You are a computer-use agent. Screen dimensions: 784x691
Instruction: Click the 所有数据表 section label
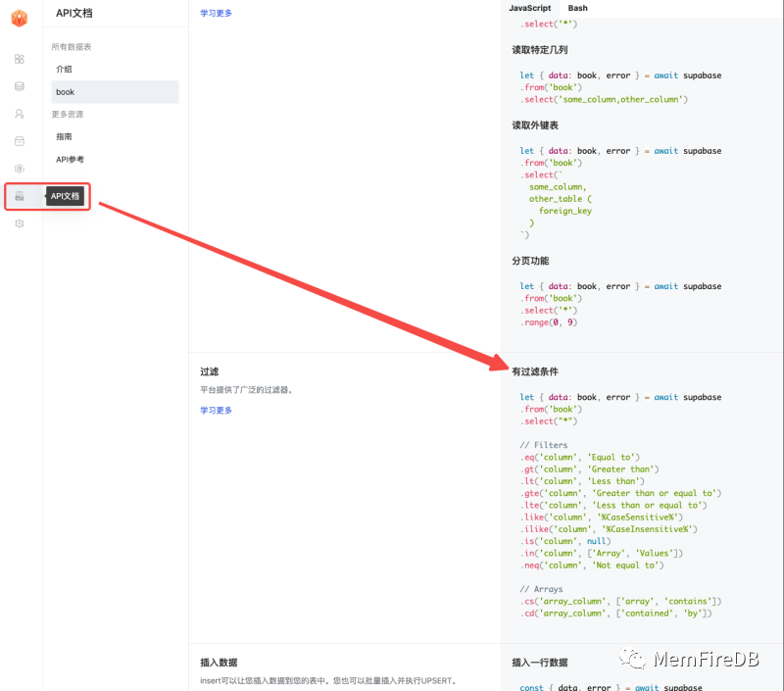tap(72, 46)
